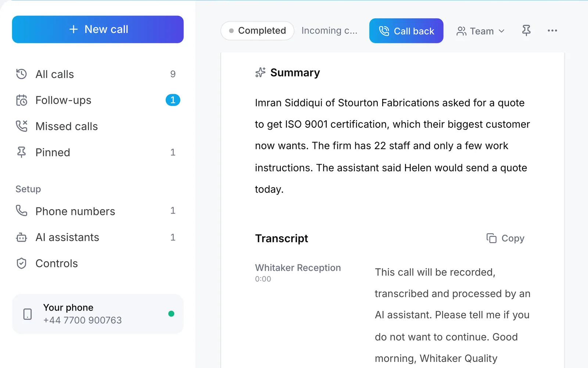588x368 pixels.
Task: Click the copy icon beside Copy
Action: tap(491, 238)
